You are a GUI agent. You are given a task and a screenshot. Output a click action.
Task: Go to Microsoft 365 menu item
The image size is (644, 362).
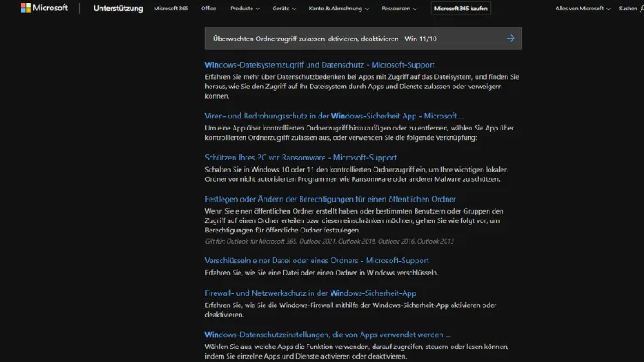tap(171, 9)
